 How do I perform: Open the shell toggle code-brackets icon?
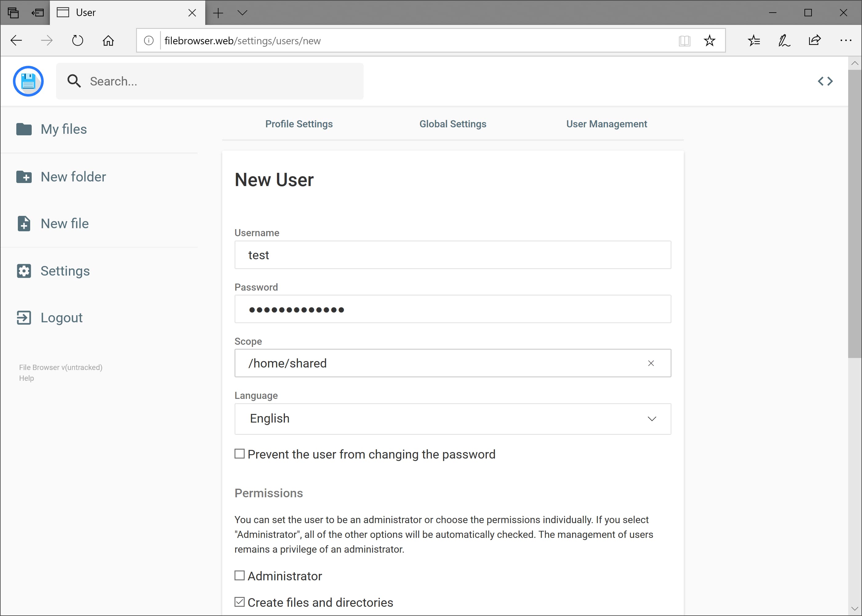pyautogui.click(x=825, y=81)
